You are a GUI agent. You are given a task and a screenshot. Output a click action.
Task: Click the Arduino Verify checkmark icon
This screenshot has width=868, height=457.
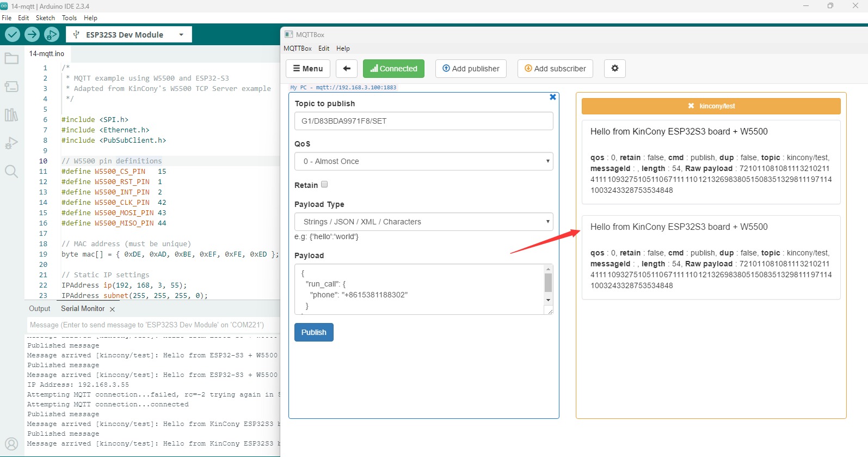[x=13, y=34]
